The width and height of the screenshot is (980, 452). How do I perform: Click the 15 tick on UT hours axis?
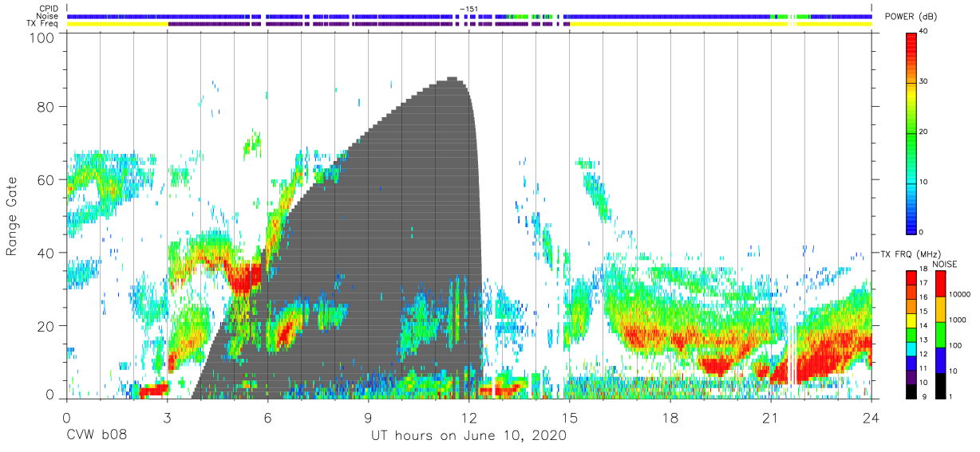(x=569, y=417)
